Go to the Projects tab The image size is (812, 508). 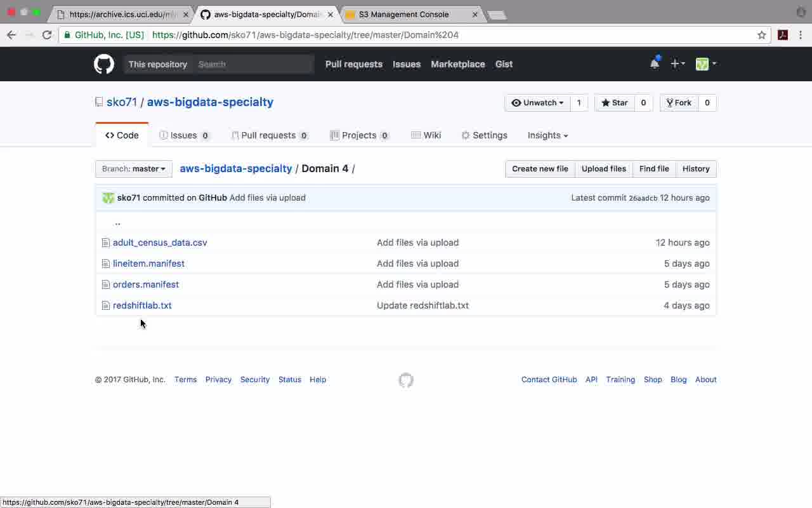[360, 135]
